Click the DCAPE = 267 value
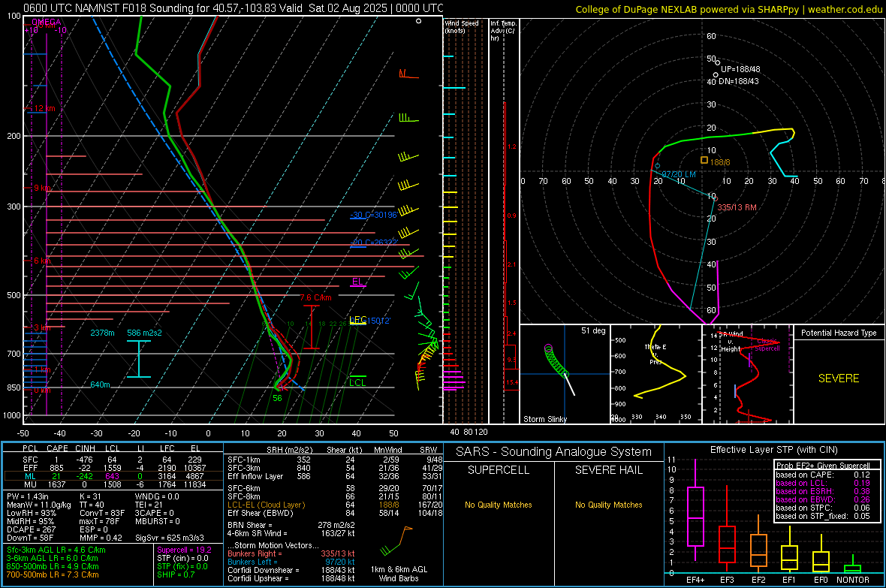Image resolution: width=886 pixels, height=588 pixels. 31,529
